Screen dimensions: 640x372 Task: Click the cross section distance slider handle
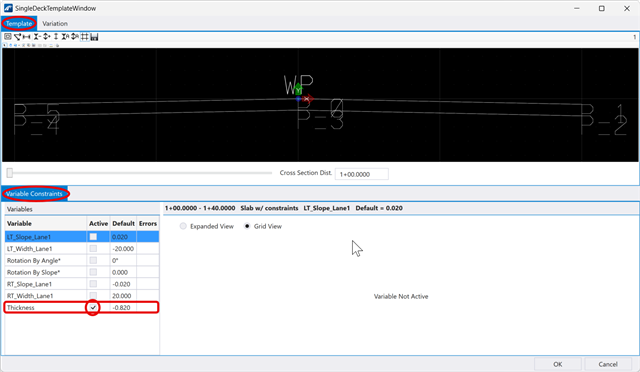click(10, 173)
